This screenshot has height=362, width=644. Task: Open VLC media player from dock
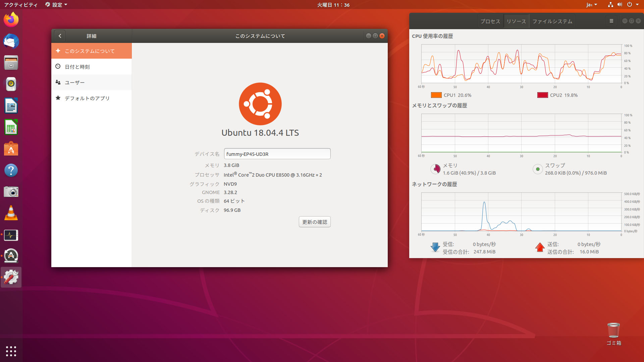[x=11, y=213]
